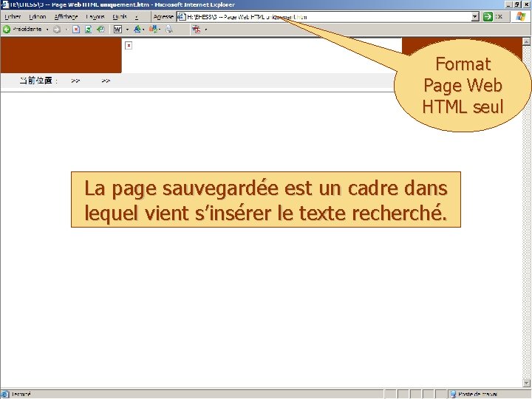Click the blue A translate icon
The image size is (532, 399).
tap(137, 30)
